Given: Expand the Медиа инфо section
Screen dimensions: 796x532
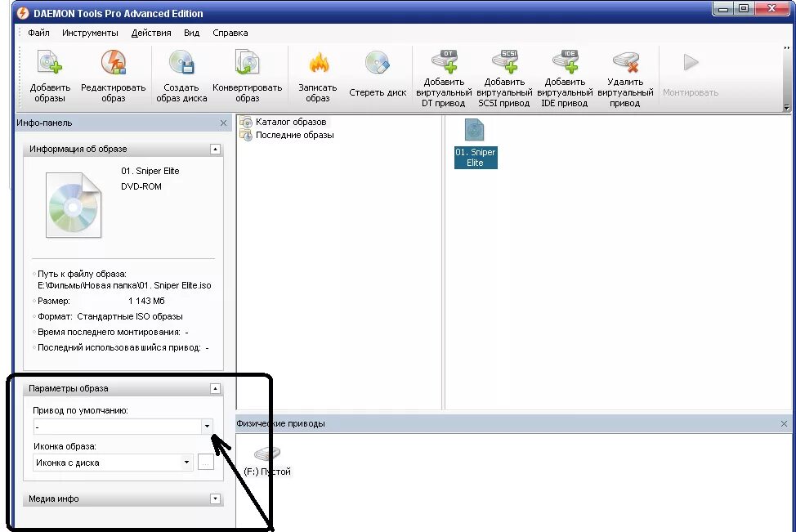Looking at the screenshot, I should (215, 499).
